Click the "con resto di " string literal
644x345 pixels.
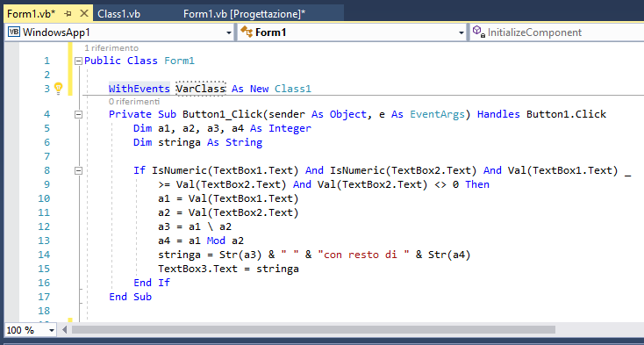[364, 255]
